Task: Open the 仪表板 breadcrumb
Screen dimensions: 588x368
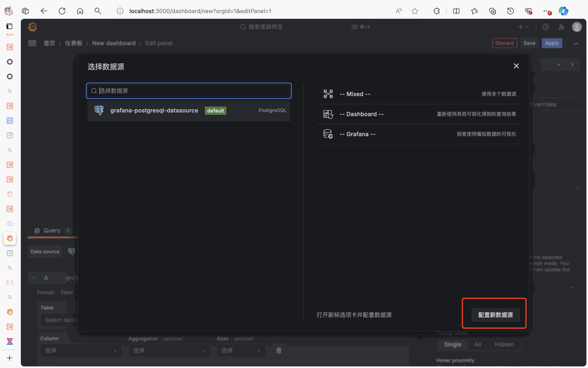Action: click(73, 43)
